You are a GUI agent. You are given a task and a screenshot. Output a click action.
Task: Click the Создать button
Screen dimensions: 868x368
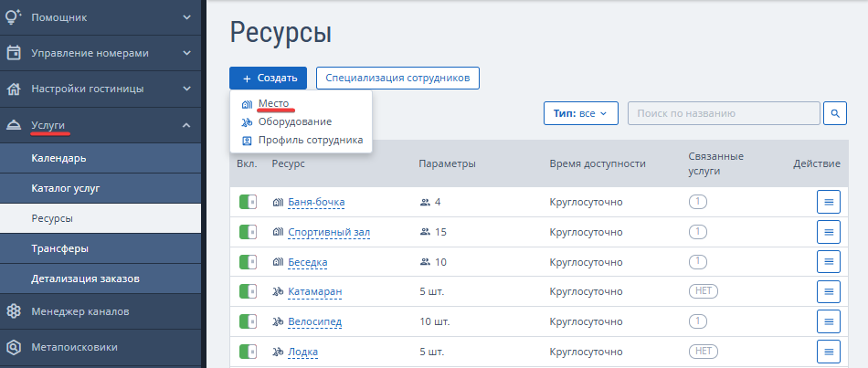pos(268,78)
